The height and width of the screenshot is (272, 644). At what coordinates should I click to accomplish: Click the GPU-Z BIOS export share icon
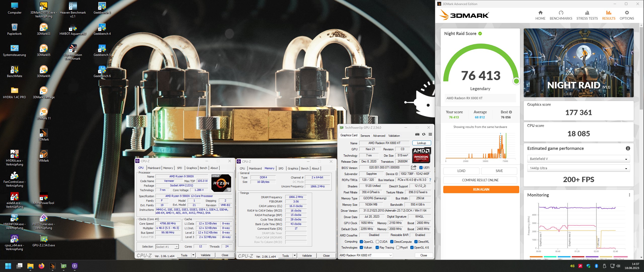414,167
